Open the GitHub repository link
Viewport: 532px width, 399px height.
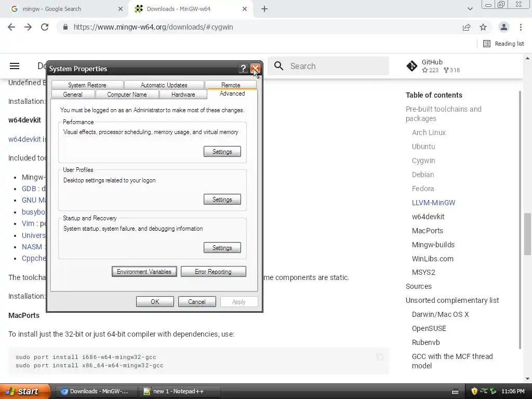click(433, 66)
